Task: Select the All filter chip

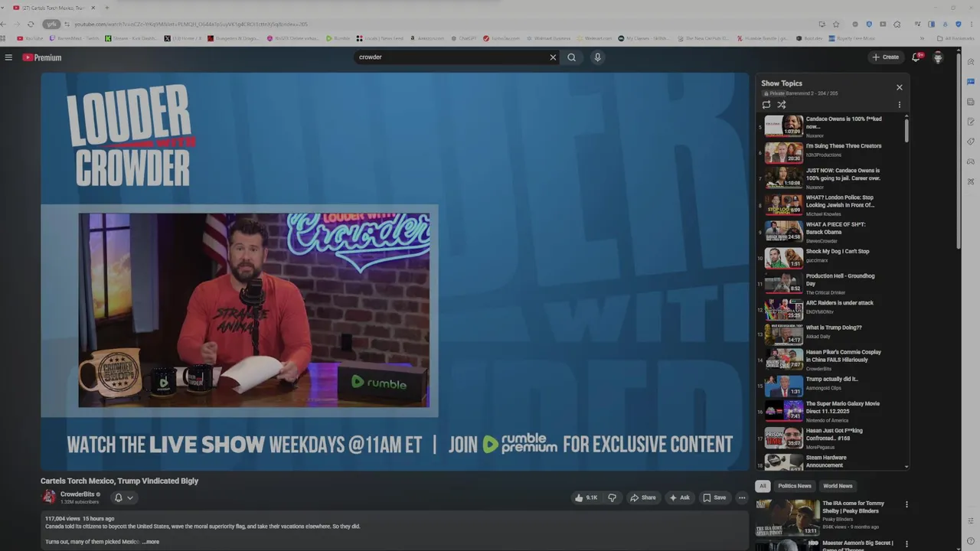Action: 763,486
